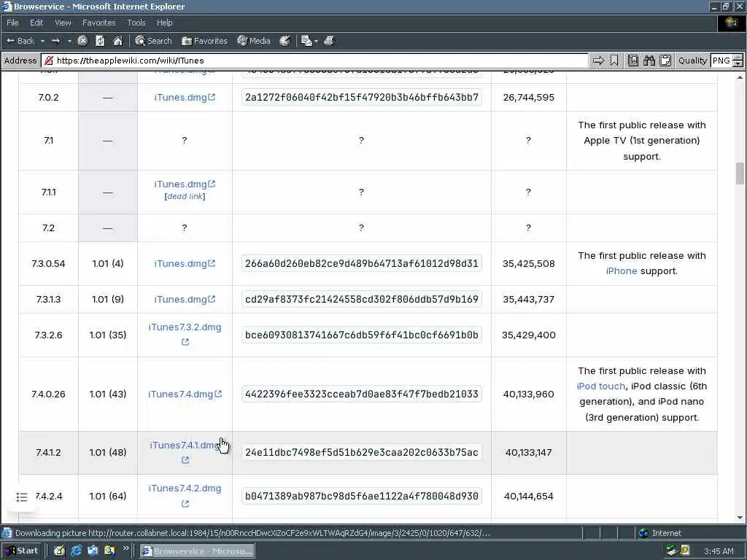Open the table of contents list icon
The height and width of the screenshot is (560, 747).
point(21,497)
